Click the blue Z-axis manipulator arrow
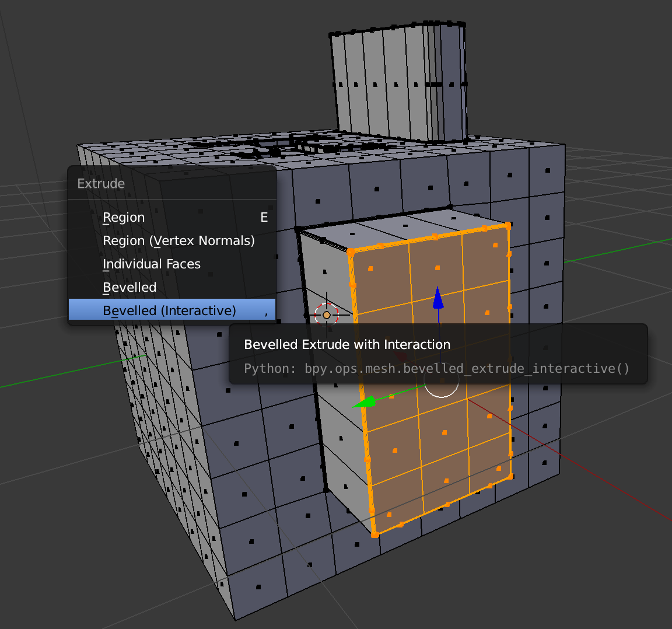 click(437, 297)
